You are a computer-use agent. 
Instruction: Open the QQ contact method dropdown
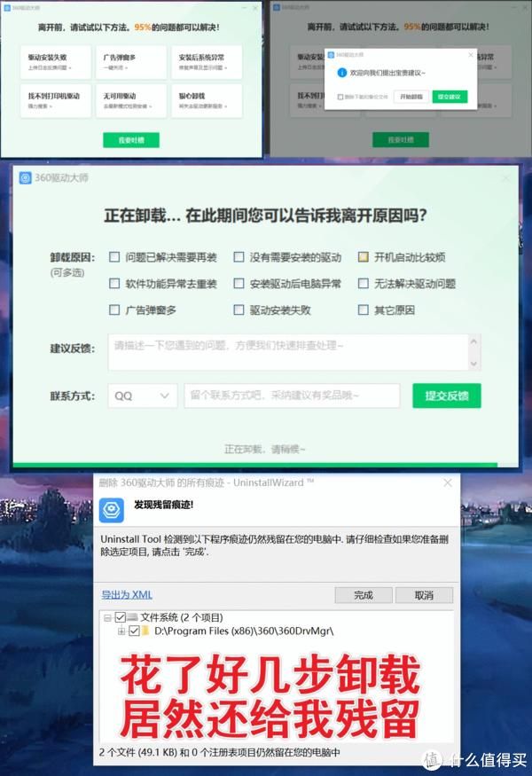(x=141, y=396)
